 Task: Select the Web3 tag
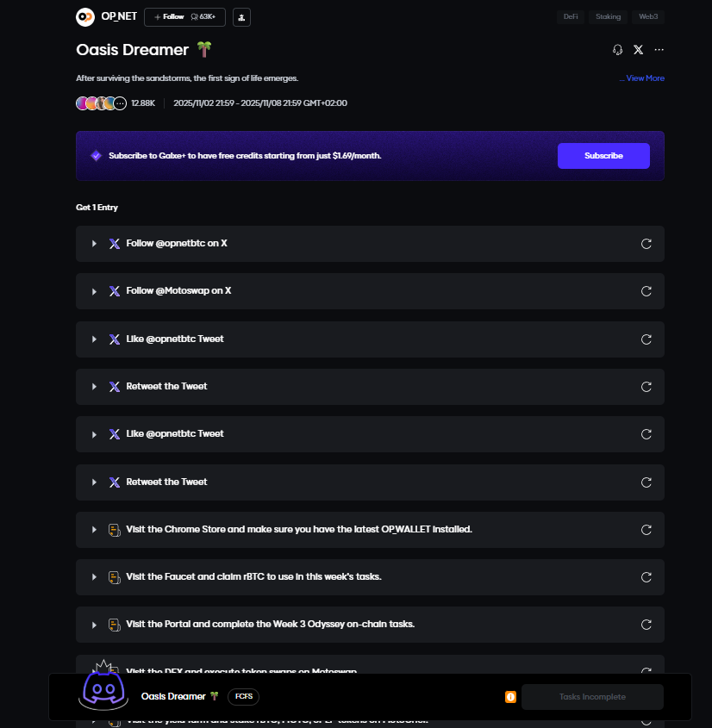tap(647, 17)
